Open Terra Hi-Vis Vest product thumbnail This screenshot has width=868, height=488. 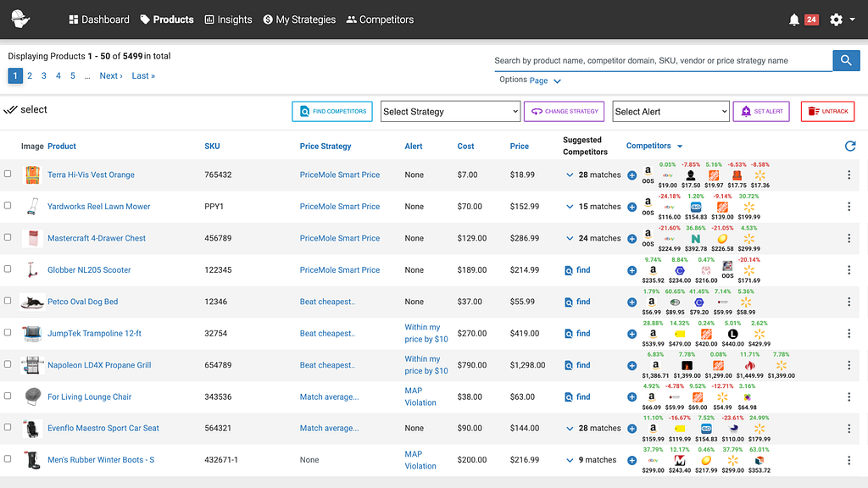(33, 175)
